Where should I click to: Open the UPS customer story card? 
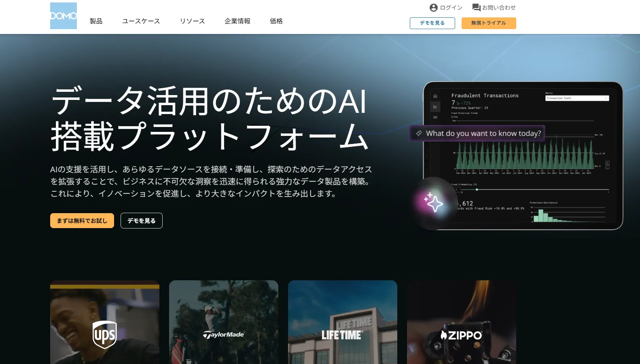(x=105, y=322)
